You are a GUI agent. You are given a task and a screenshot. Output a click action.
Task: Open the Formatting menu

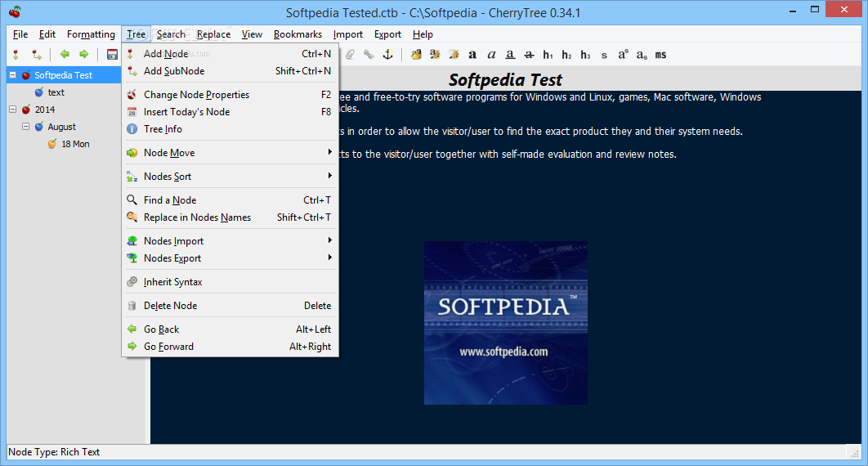pos(91,34)
